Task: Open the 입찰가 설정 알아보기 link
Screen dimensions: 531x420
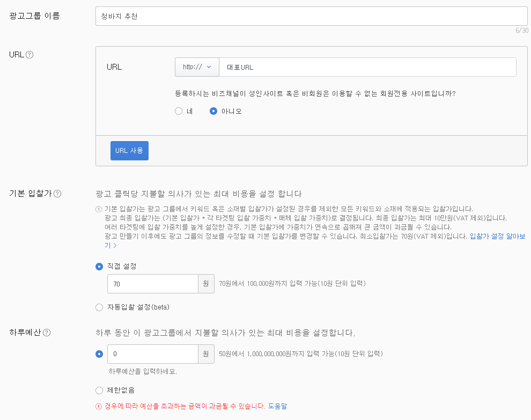Action: point(497,237)
